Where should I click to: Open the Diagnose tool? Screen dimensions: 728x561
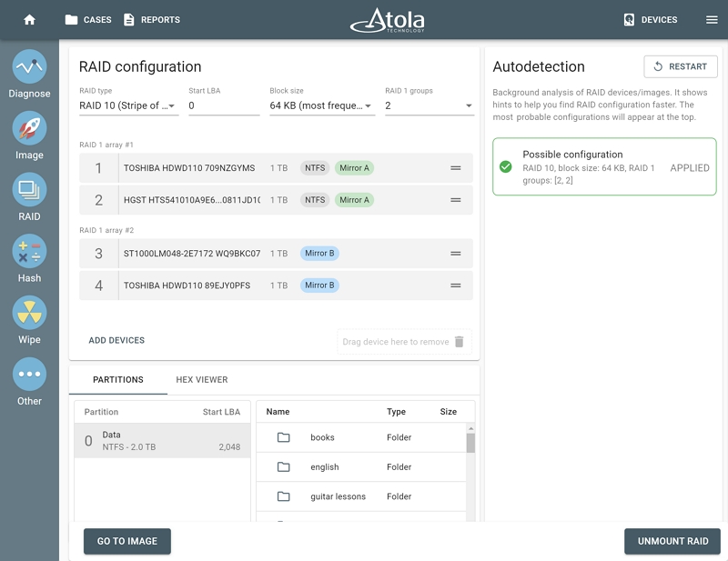[29, 66]
